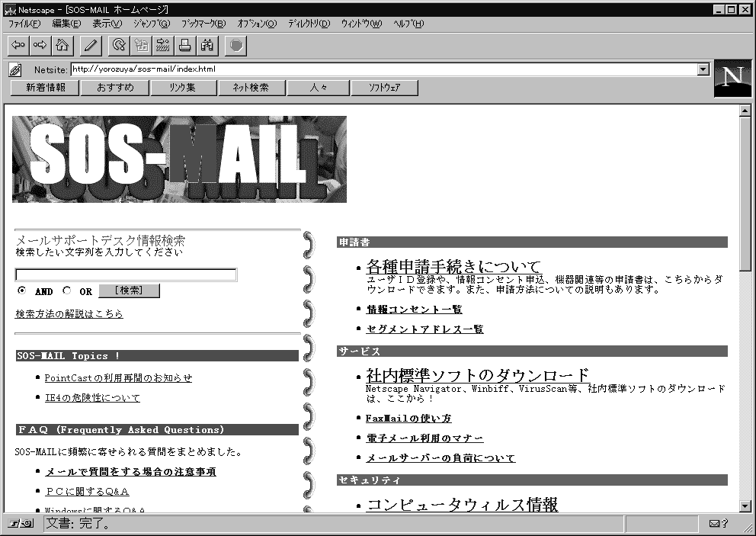Click the vertical scrollbar thumb

[745, 194]
